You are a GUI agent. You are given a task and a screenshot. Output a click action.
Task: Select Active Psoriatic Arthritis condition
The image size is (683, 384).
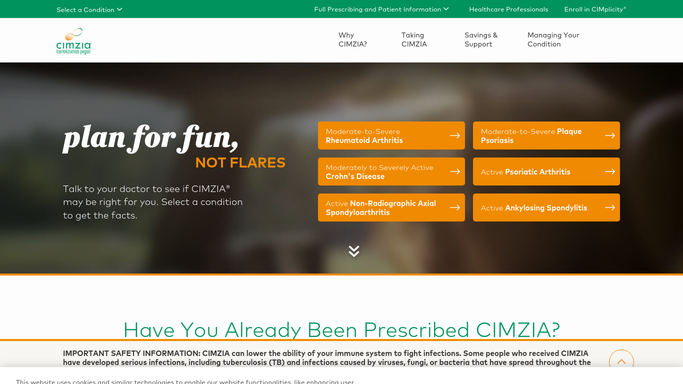[546, 172]
